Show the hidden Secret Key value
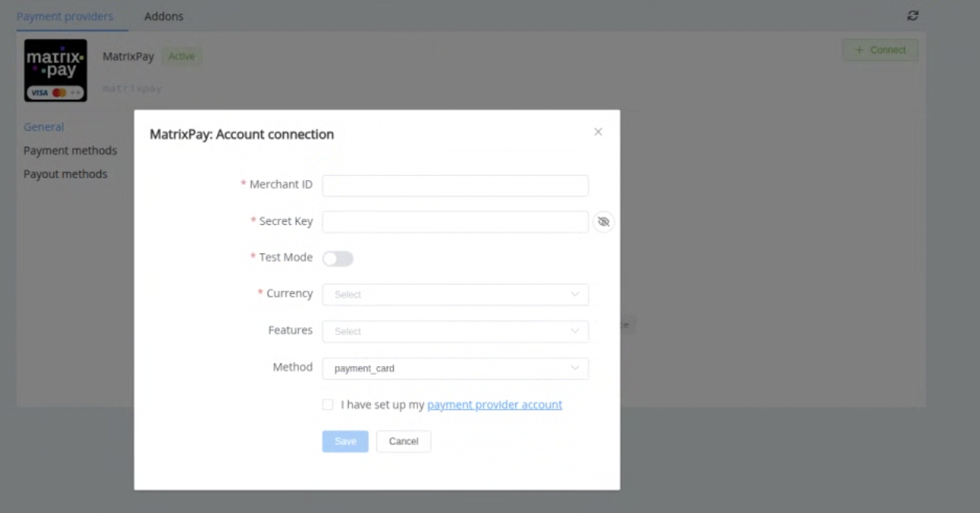 [x=604, y=222]
